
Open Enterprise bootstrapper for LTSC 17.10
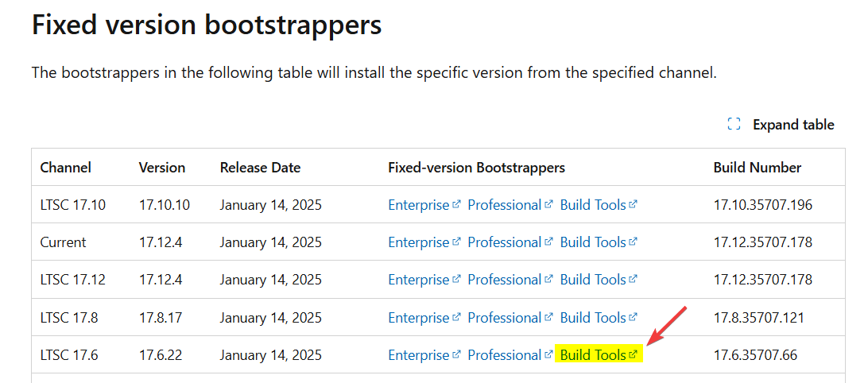[418, 205]
